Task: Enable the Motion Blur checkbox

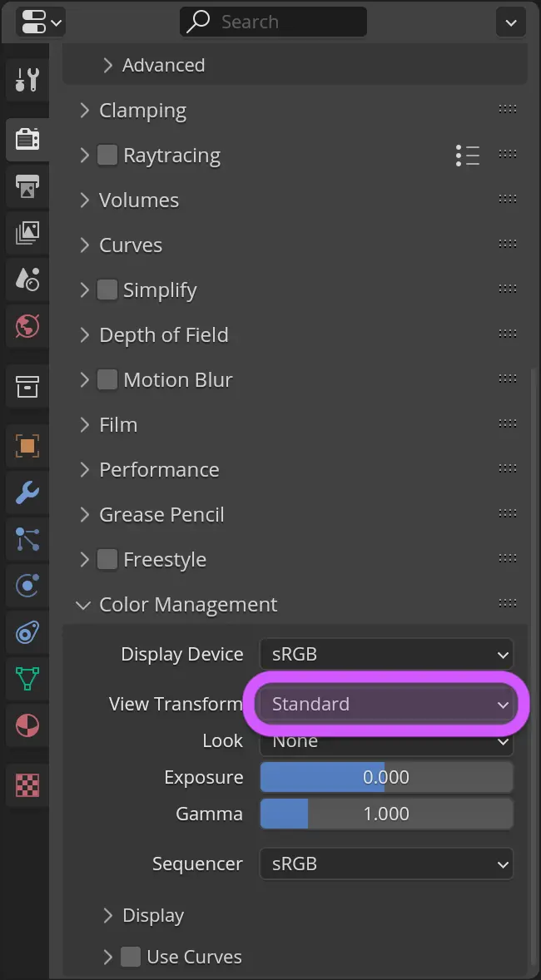Action: coord(107,379)
